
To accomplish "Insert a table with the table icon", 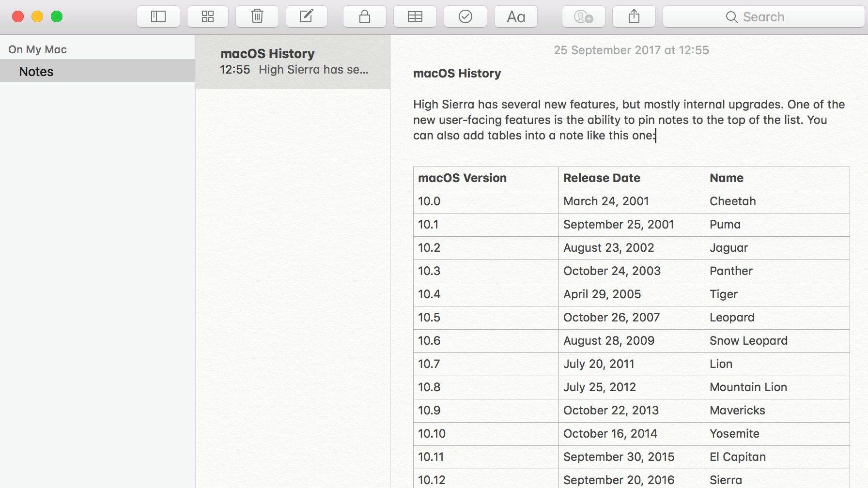I will tap(415, 16).
